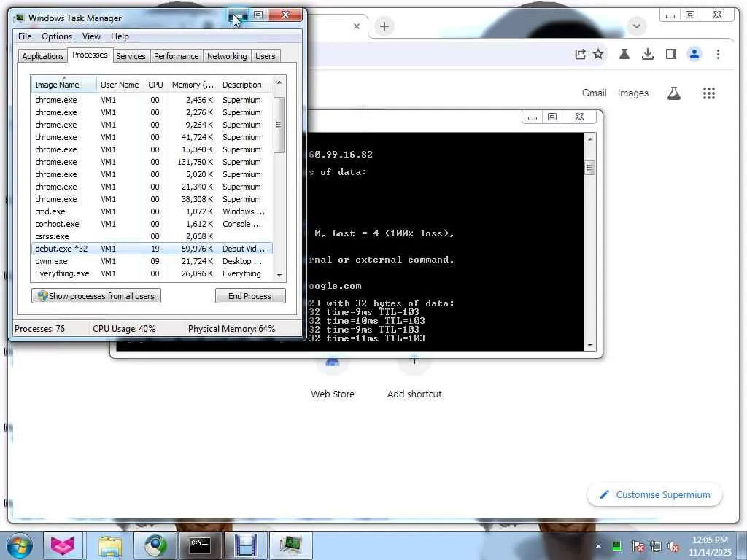Bookmark this page with the star icon
This screenshot has width=747, height=560.
pos(598,54)
